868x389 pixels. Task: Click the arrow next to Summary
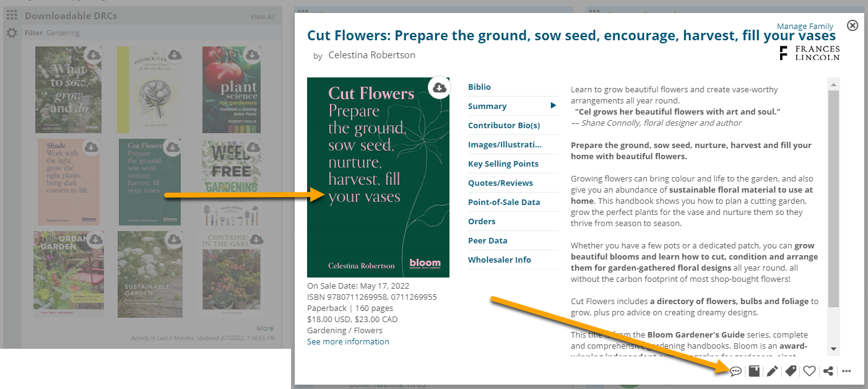[x=553, y=106]
